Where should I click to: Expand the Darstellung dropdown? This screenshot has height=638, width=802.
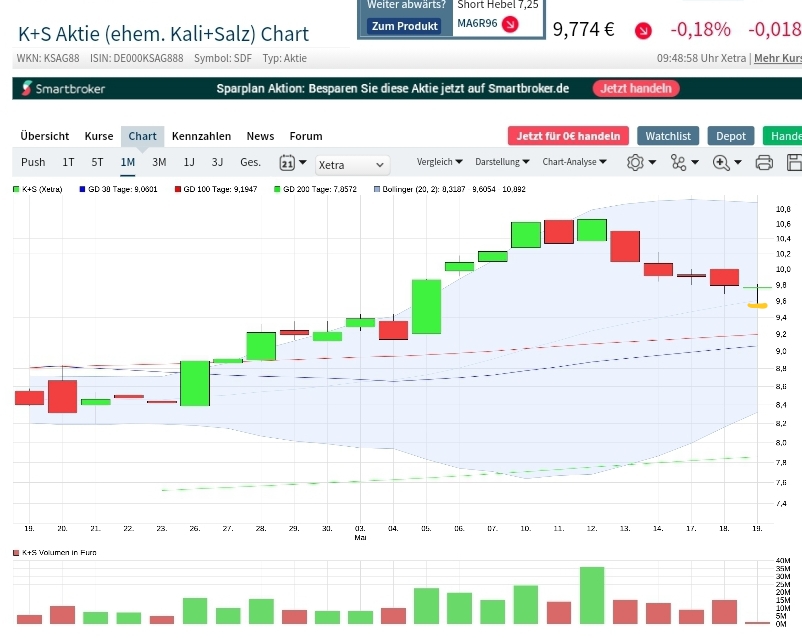coord(502,162)
